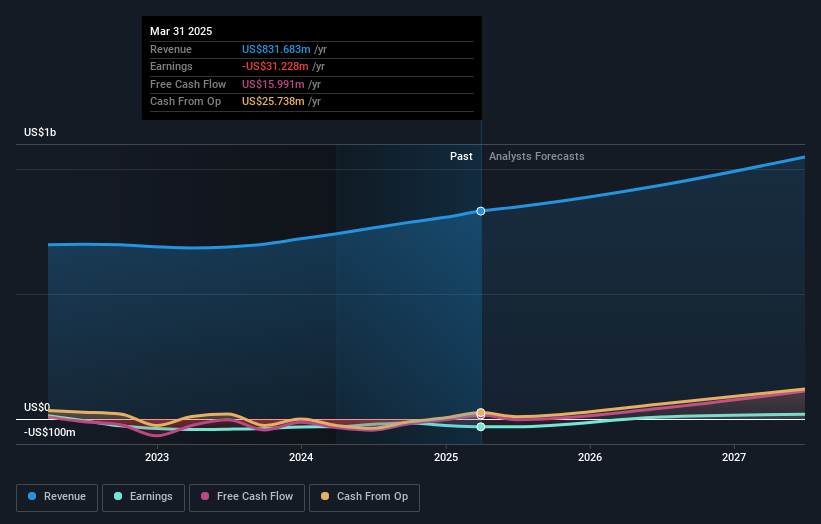821x524 pixels.
Task: Click the US$15.991m free cash flow value
Action: click(273, 84)
